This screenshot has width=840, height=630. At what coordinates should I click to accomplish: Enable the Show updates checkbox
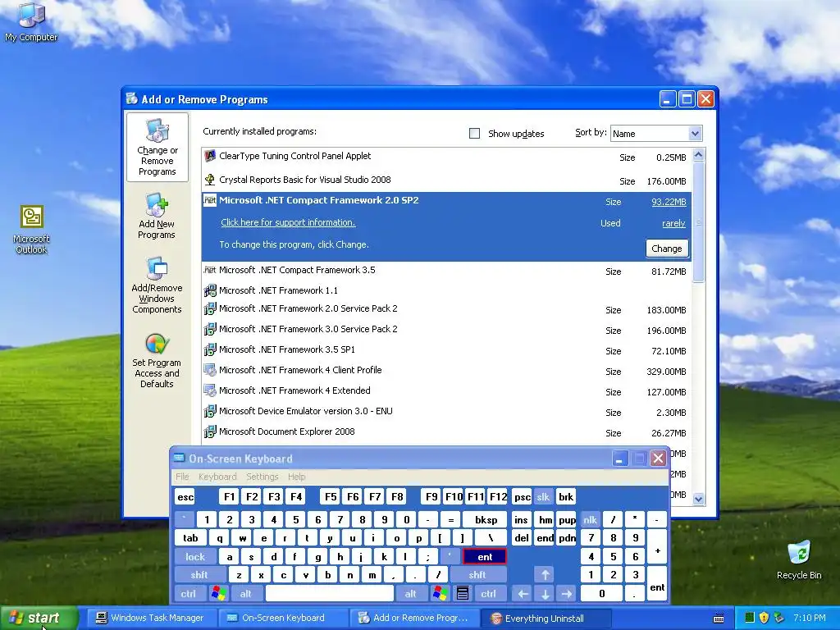475,134
